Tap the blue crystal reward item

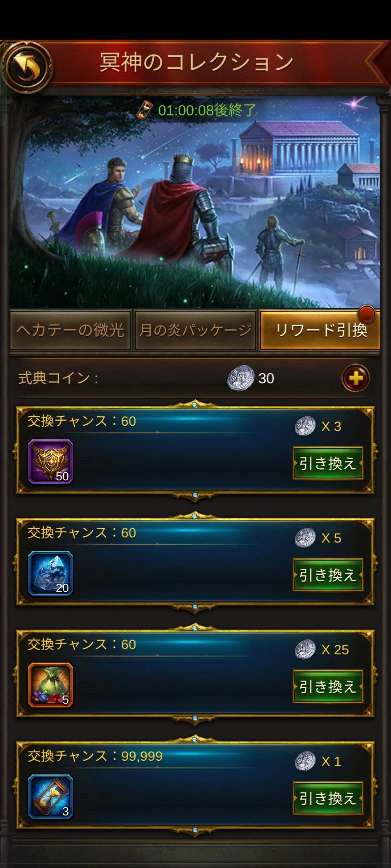pos(51,574)
